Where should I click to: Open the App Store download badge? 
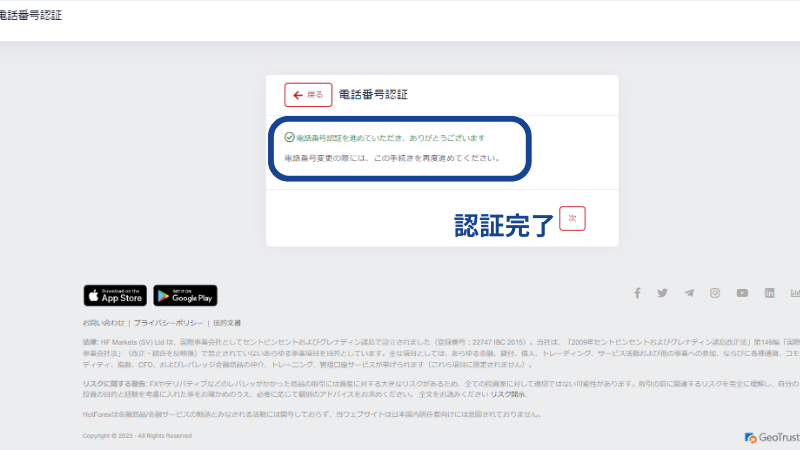pyautogui.click(x=115, y=296)
